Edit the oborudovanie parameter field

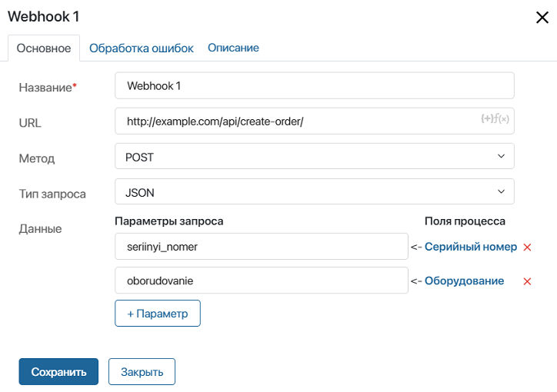pyautogui.click(x=262, y=281)
